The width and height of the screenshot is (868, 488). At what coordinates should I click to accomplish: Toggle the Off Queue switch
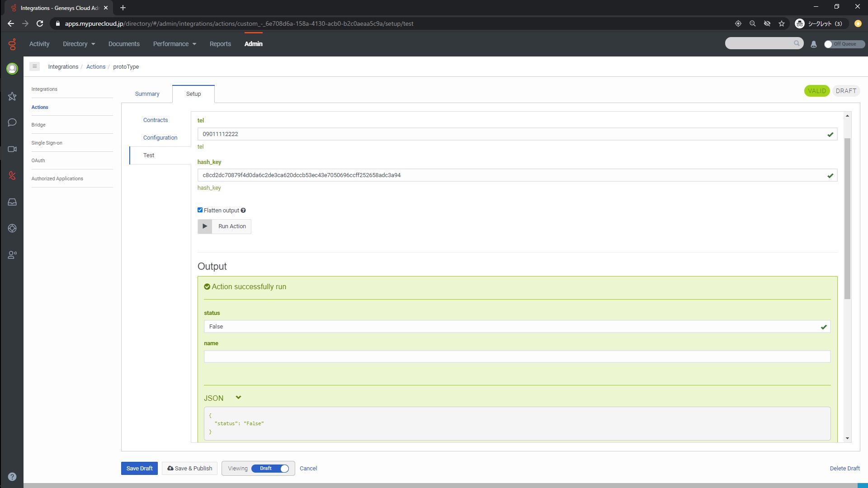844,44
